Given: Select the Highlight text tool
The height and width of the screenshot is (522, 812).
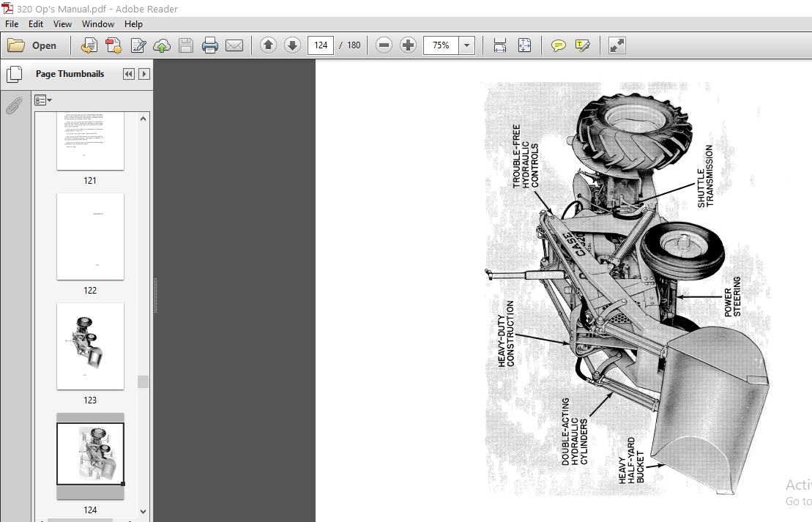Looking at the screenshot, I should [582, 45].
